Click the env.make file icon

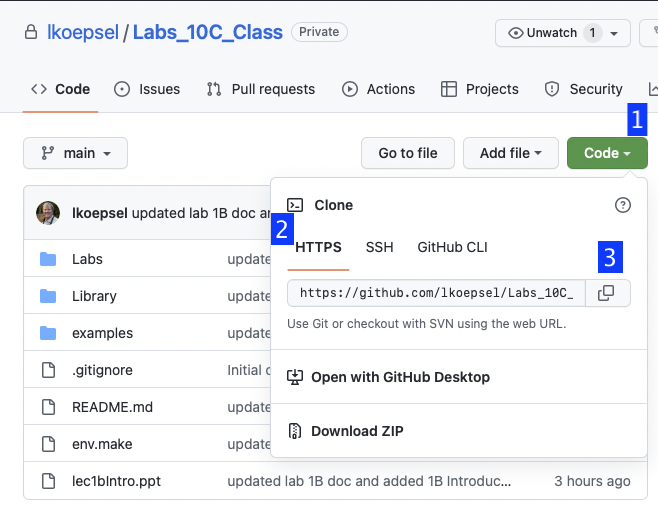(x=48, y=444)
